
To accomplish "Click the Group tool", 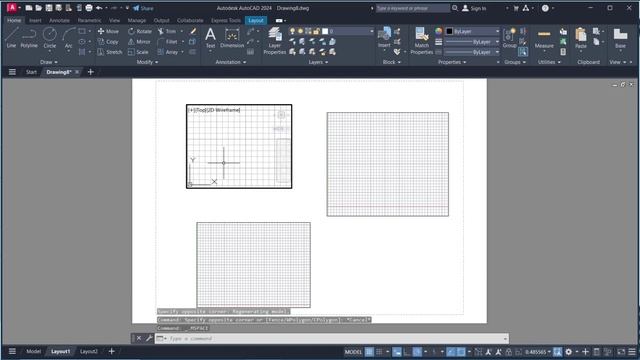I will coord(509,38).
